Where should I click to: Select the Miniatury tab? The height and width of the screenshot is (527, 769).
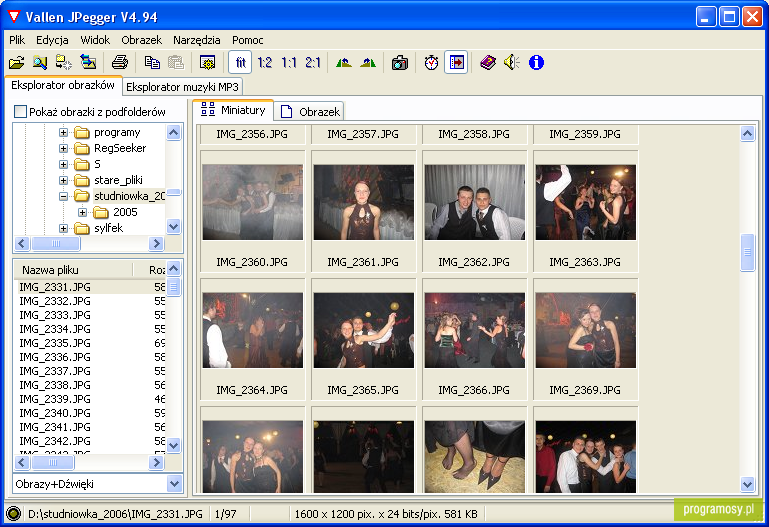tap(233, 110)
